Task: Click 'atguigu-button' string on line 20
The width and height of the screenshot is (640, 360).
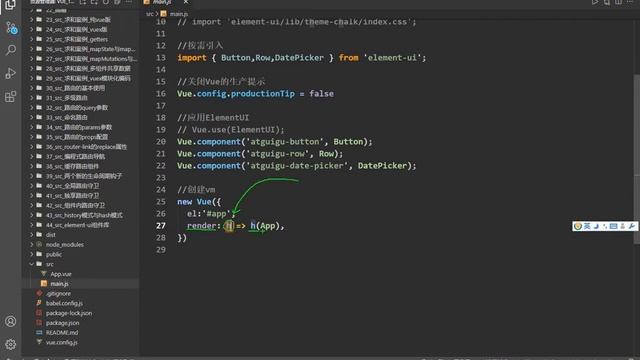Action: point(284,142)
